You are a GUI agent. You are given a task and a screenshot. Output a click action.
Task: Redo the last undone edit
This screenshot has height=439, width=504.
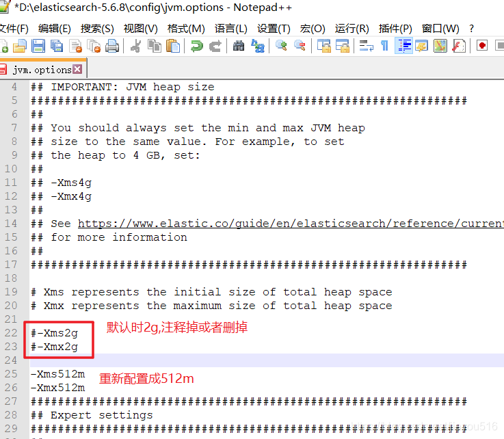pyautogui.click(x=215, y=46)
